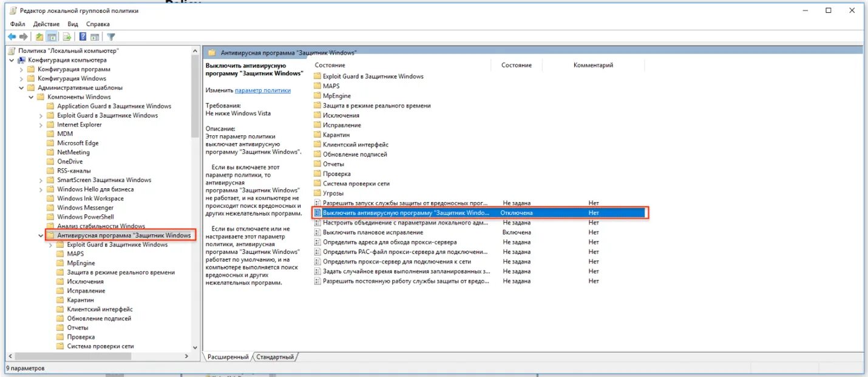Click the Конфигурация компьютера computer icon
868x377 pixels.
22,60
